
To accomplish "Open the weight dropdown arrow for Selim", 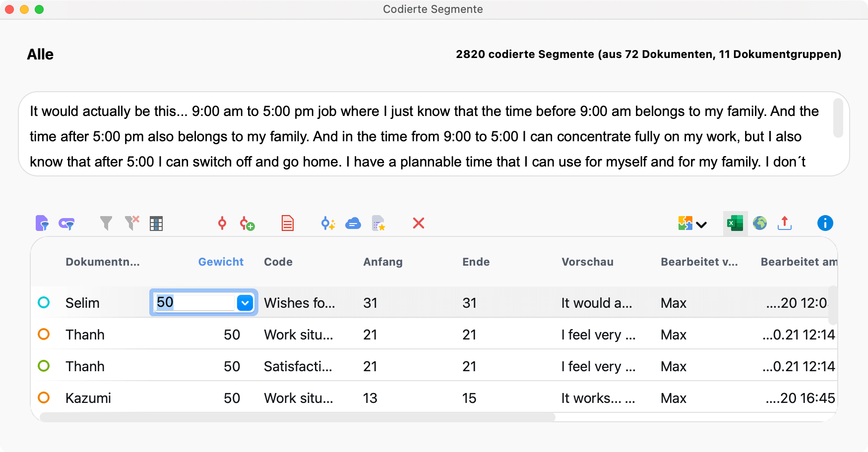I will (x=245, y=302).
